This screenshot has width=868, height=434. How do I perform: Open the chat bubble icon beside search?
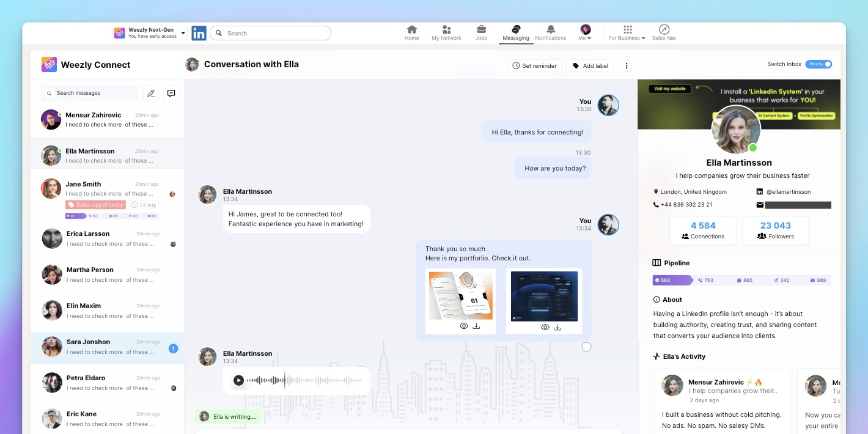coord(171,93)
